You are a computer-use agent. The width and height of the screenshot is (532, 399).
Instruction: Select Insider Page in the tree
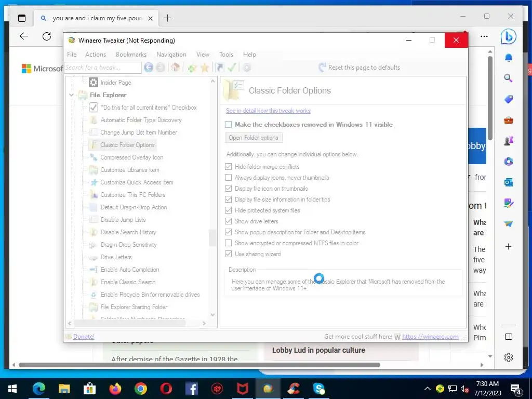116,83
